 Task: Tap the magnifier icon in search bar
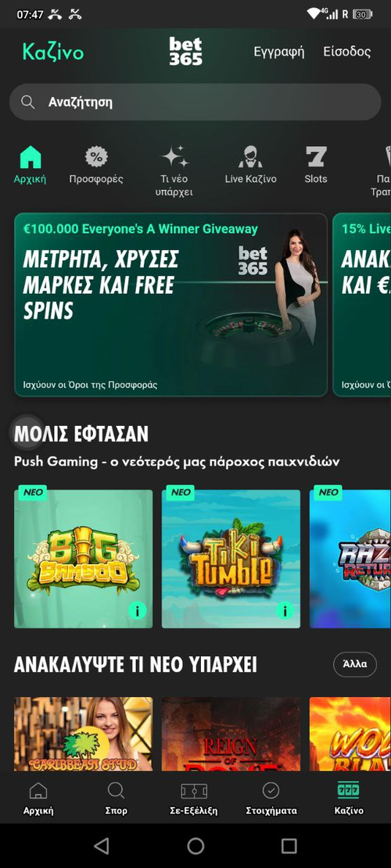(27, 102)
